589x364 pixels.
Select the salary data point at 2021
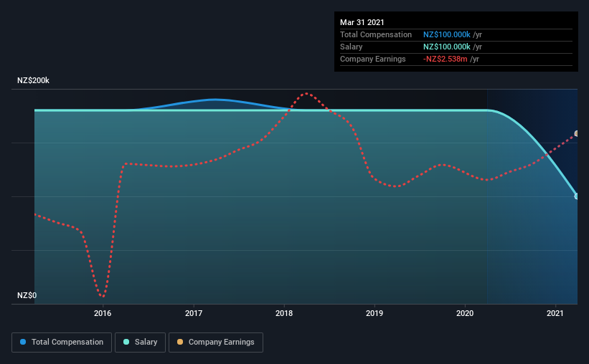pyautogui.click(x=577, y=196)
